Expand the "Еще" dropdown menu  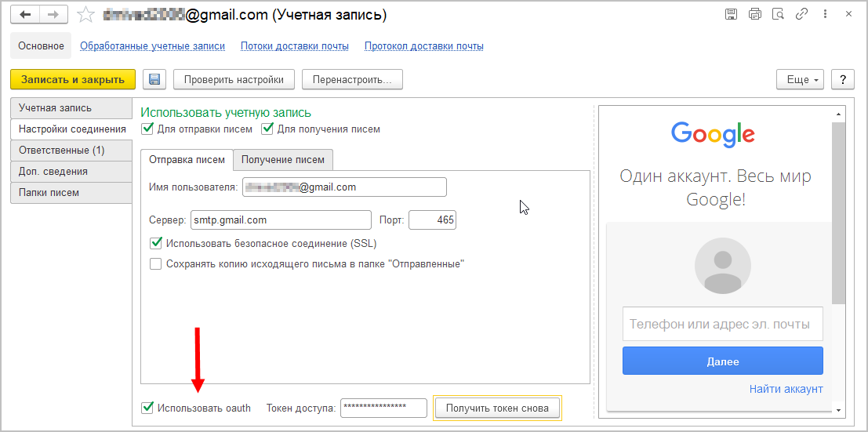tap(799, 79)
